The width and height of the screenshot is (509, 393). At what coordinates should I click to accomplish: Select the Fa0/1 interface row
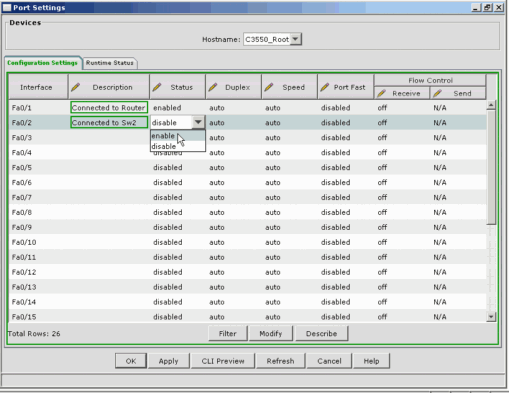(247, 108)
